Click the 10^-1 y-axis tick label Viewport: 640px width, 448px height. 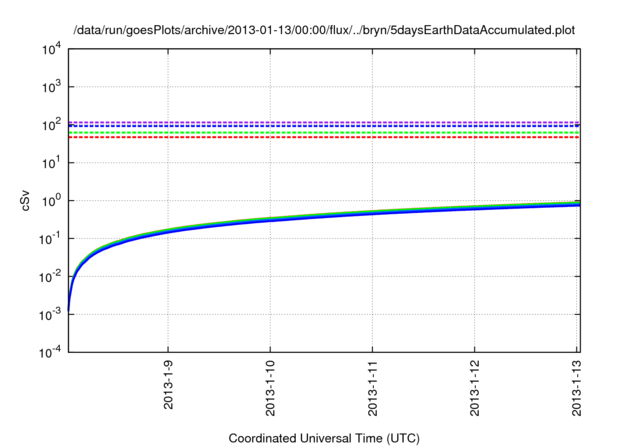click(50, 239)
